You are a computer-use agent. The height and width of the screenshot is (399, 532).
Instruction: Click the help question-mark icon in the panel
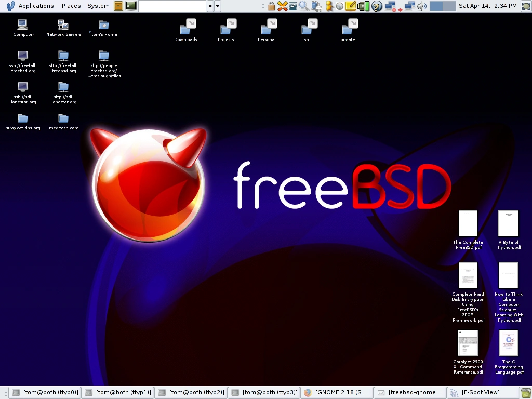tap(376, 6)
